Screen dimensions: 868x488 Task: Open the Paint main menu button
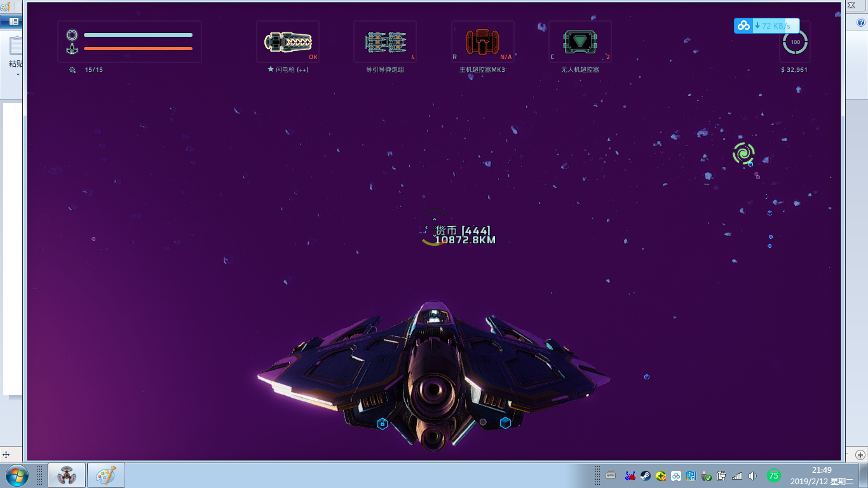(x=11, y=22)
